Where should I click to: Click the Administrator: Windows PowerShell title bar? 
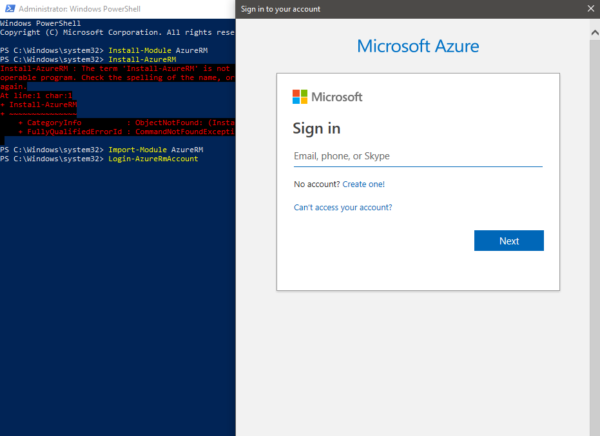click(x=117, y=9)
